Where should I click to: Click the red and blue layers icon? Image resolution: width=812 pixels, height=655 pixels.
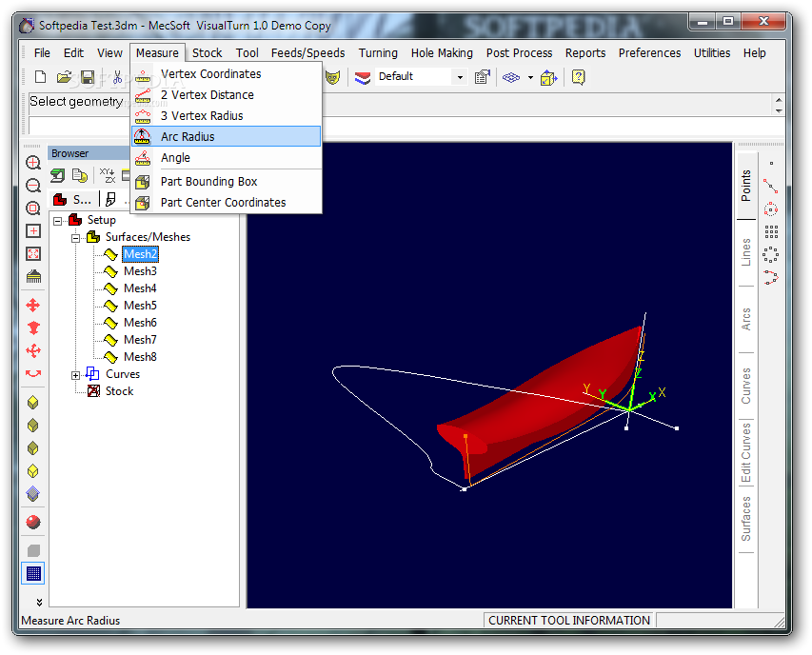pos(363,77)
